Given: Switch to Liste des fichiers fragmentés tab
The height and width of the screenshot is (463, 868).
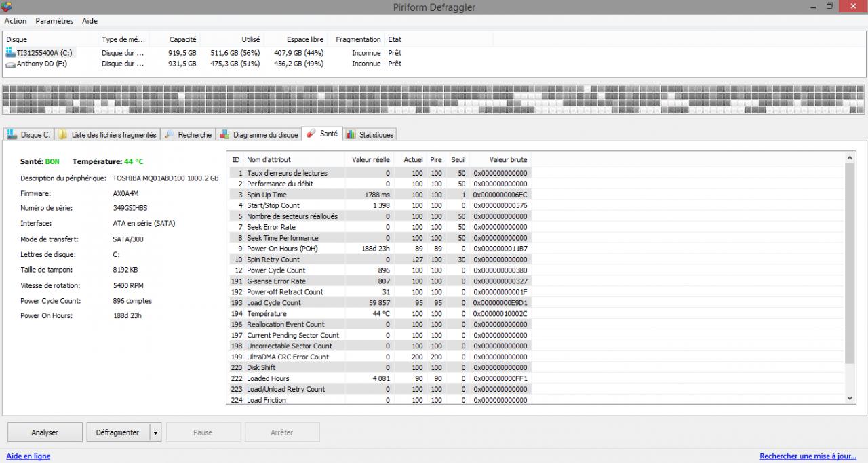Looking at the screenshot, I should (107, 134).
